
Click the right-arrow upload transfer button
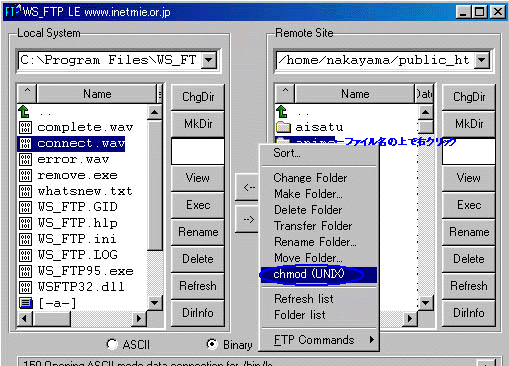pyautogui.click(x=248, y=219)
